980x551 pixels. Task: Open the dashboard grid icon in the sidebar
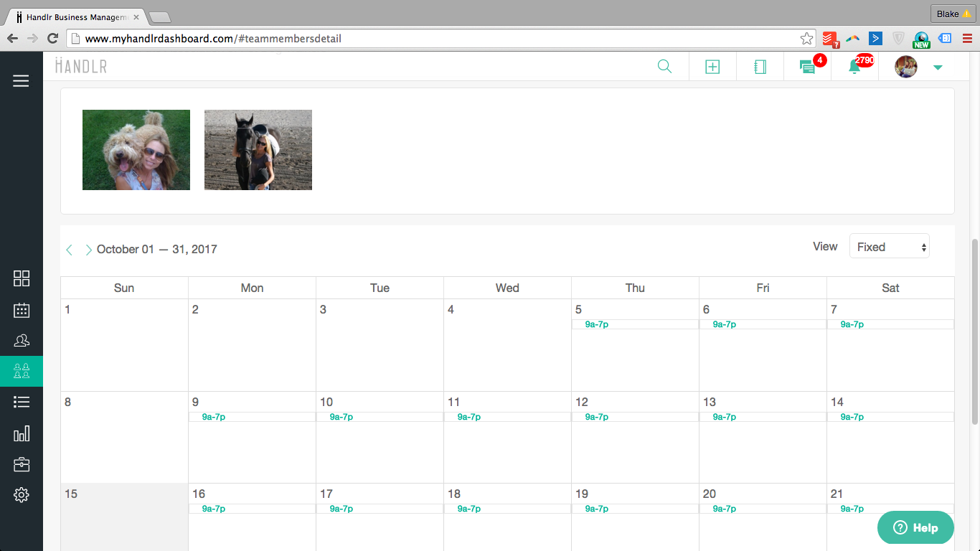pyautogui.click(x=22, y=278)
